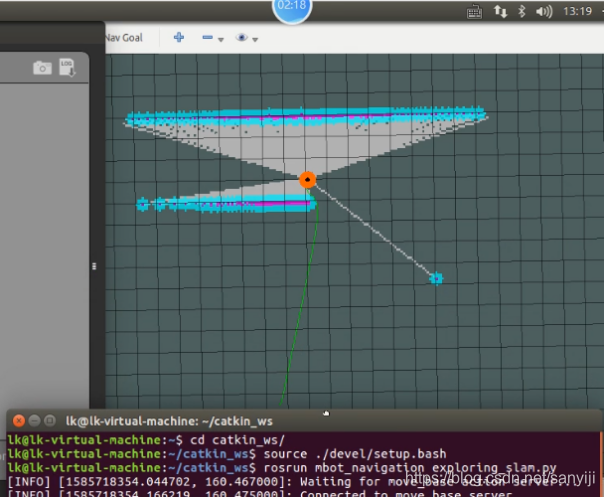Select the 2D Nav Goal tool
This screenshot has height=497, width=605.
click(124, 38)
